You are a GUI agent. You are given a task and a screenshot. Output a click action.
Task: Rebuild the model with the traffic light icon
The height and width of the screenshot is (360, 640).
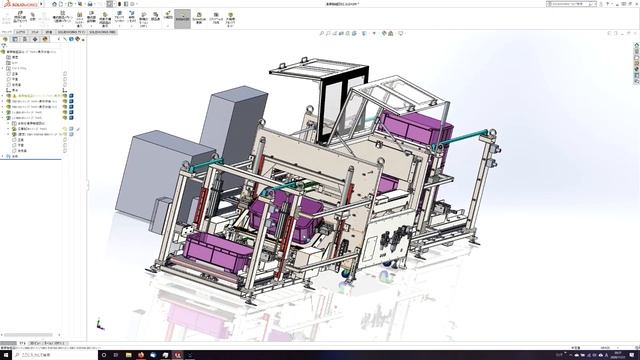coord(119,4)
